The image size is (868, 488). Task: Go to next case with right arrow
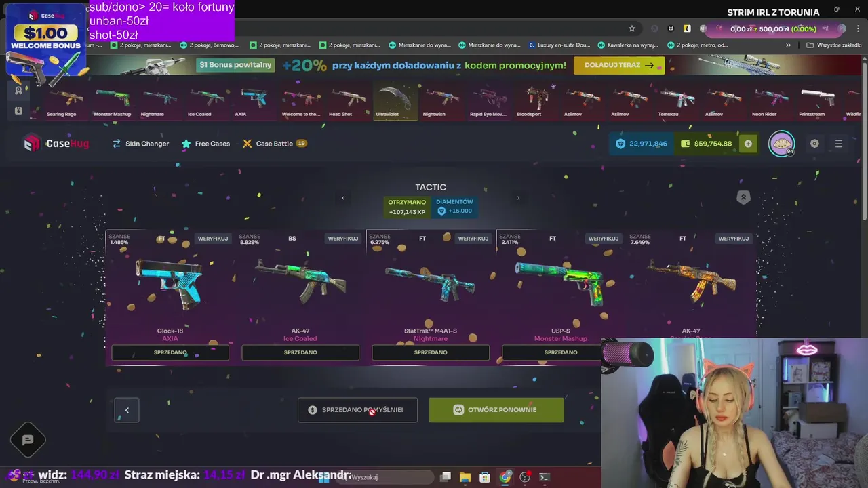point(518,198)
